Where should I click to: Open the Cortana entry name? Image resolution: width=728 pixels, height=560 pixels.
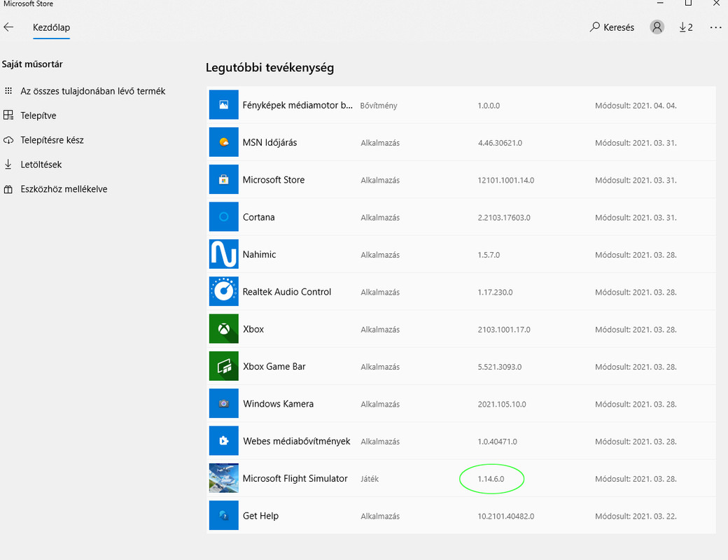coord(258,217)
